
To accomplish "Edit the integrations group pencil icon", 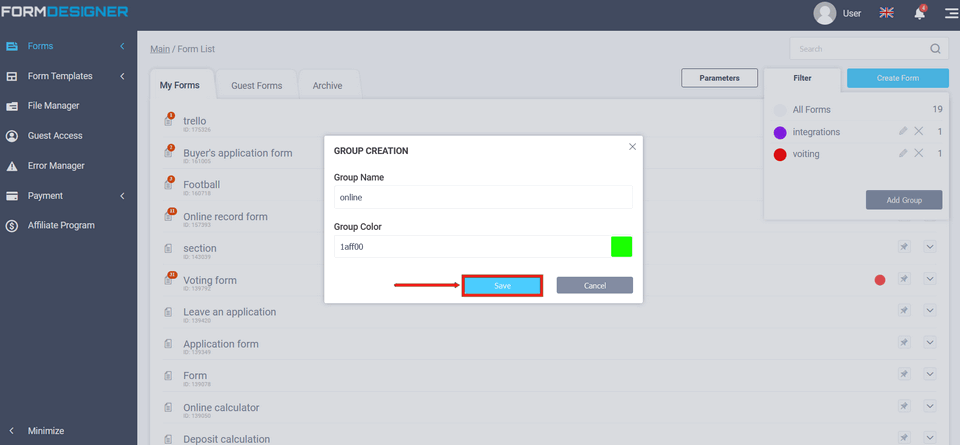I will (902, 131).
